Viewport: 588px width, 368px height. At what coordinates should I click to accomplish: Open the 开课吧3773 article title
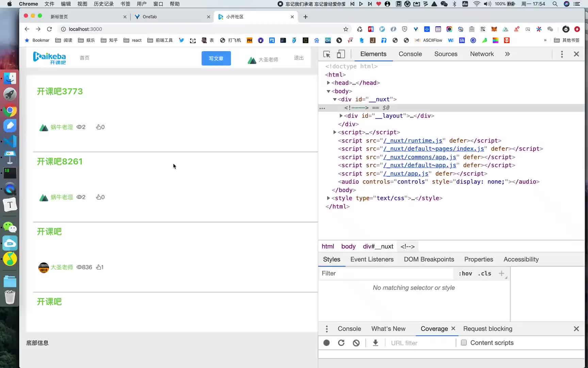60,91
